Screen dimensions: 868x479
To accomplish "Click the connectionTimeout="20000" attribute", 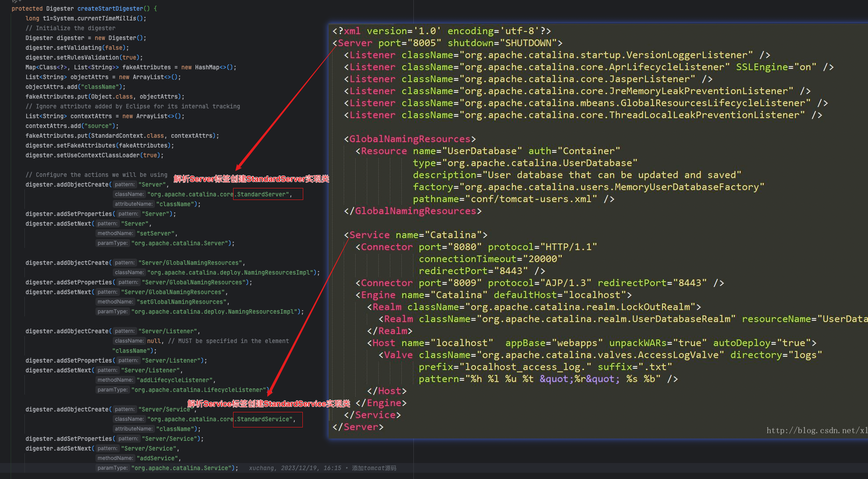I will [x=491, y=259].
